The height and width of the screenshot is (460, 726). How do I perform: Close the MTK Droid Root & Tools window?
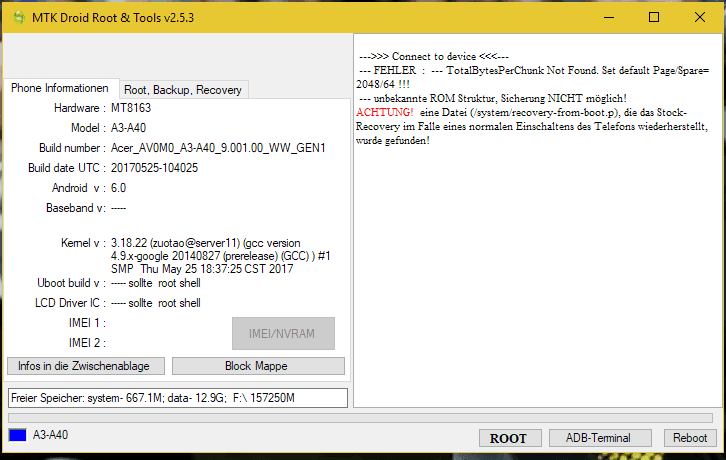pos(700,18)
